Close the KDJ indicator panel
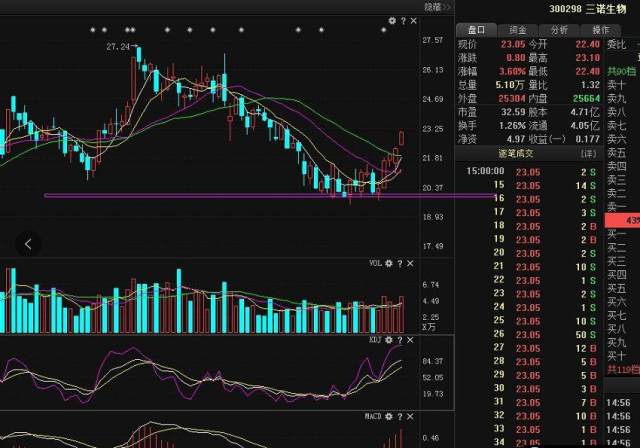Viewport: 640px width, 448px height. (410, 339)
